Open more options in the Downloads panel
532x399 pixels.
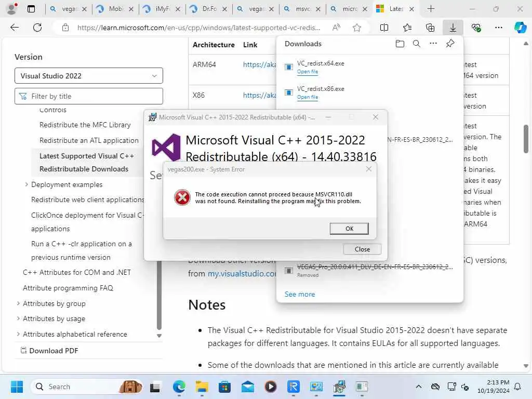433,44
